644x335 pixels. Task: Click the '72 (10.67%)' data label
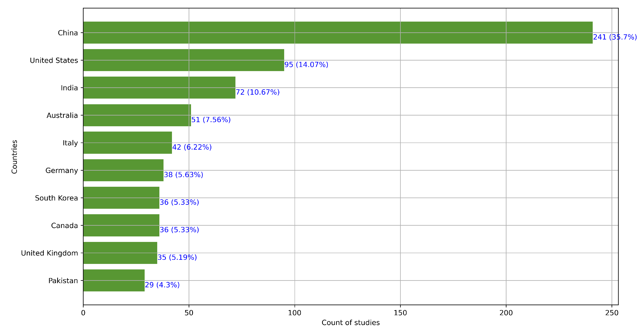(x=257, y=92)
